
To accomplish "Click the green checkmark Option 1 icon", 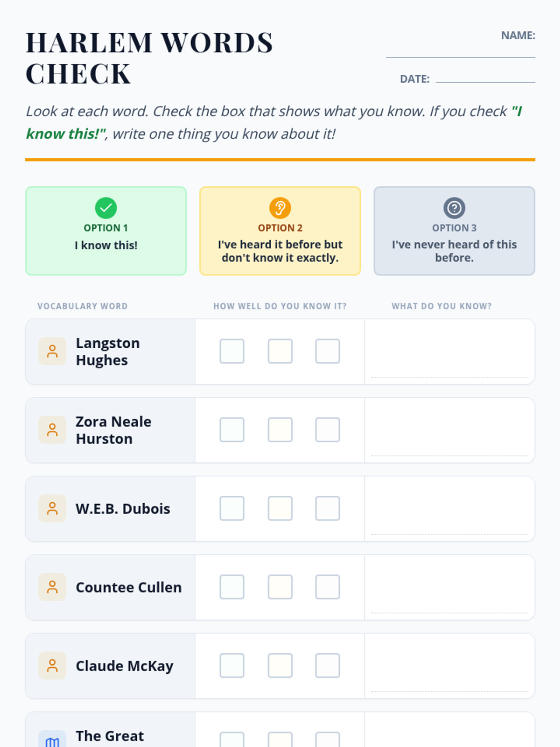I will (x=106, y=208).
